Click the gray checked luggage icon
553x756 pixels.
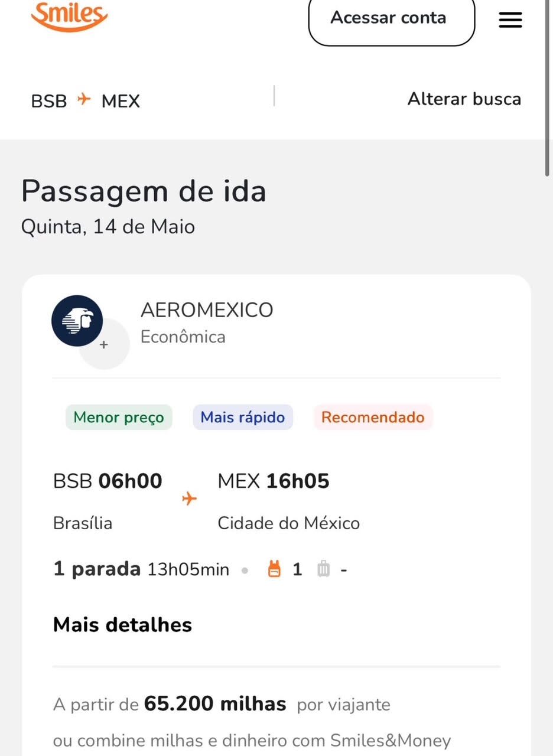point(323,569)
